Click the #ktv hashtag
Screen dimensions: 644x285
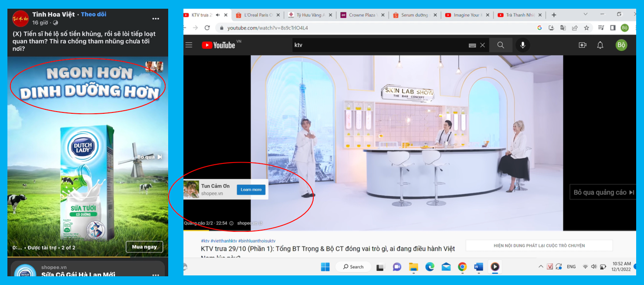(x=205, y=241)
